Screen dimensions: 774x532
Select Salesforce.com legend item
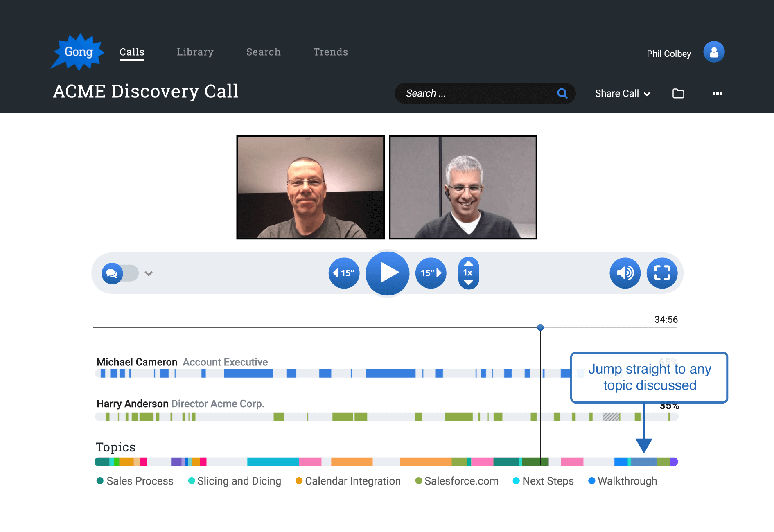click(457, 481)
